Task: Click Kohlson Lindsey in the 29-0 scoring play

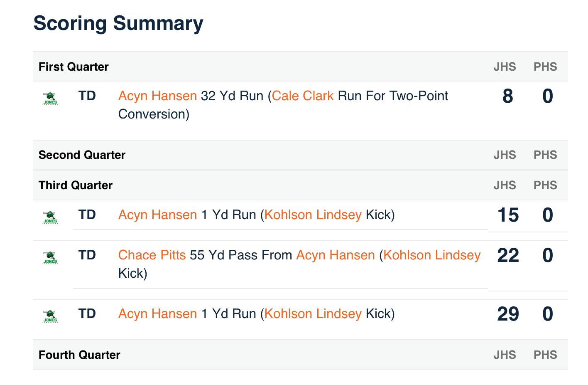Action: 313,314
